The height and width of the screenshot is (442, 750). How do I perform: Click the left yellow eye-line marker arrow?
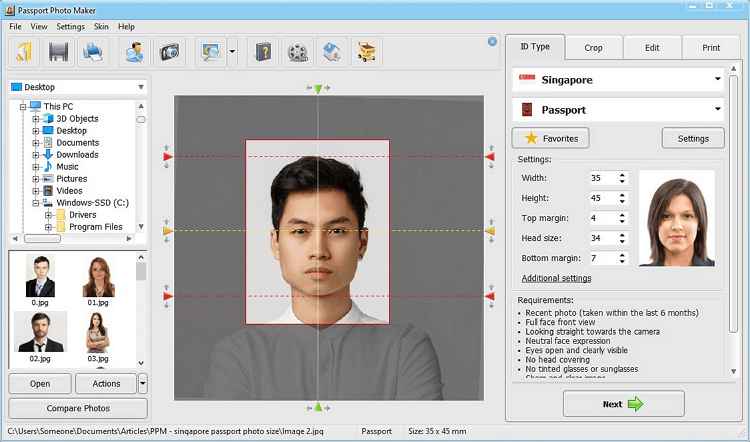(167, 231)
